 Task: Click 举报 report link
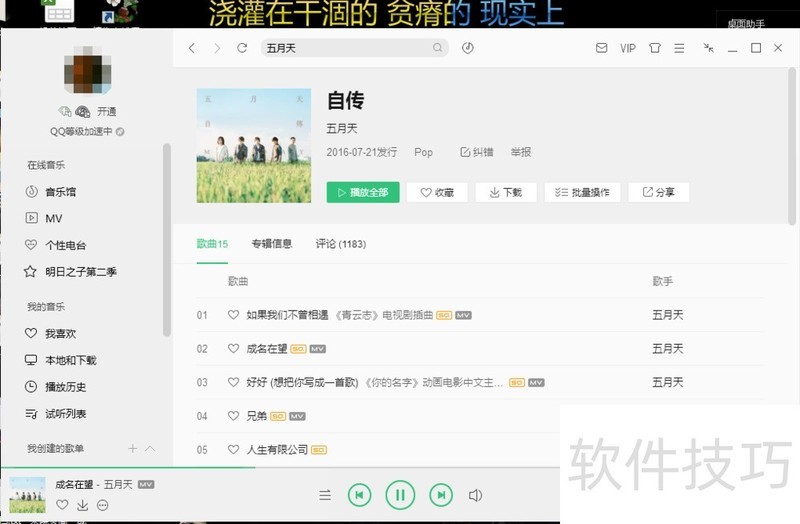pos(521,152)
